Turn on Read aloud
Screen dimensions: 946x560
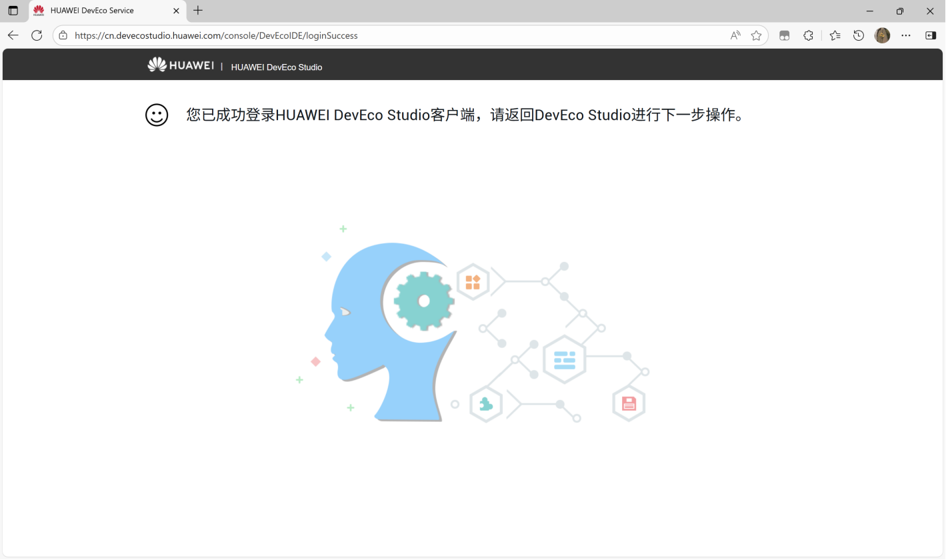coord(735,35)
